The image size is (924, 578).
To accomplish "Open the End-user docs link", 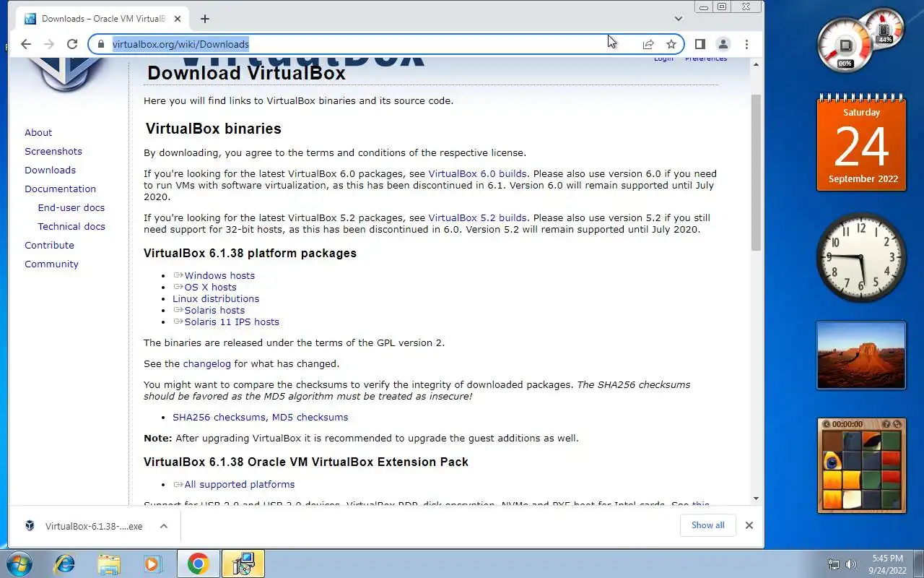I will [x=71, y=207].
